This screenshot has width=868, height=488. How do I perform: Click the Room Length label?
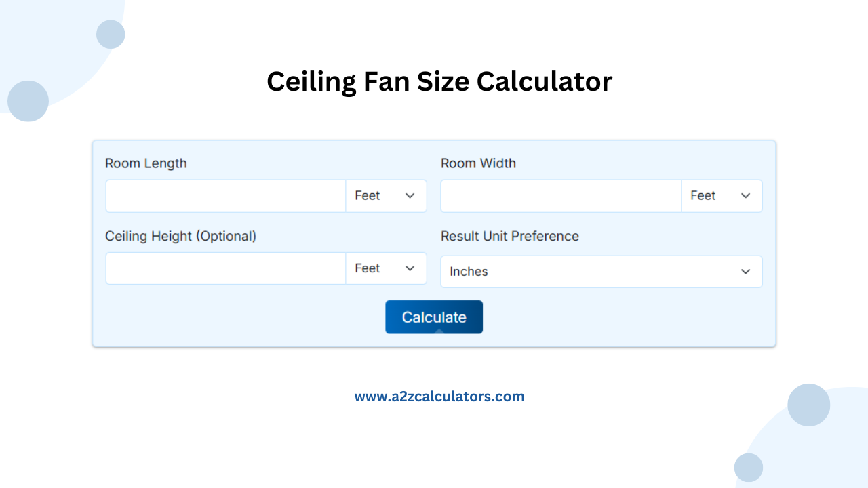coord(146,163)
